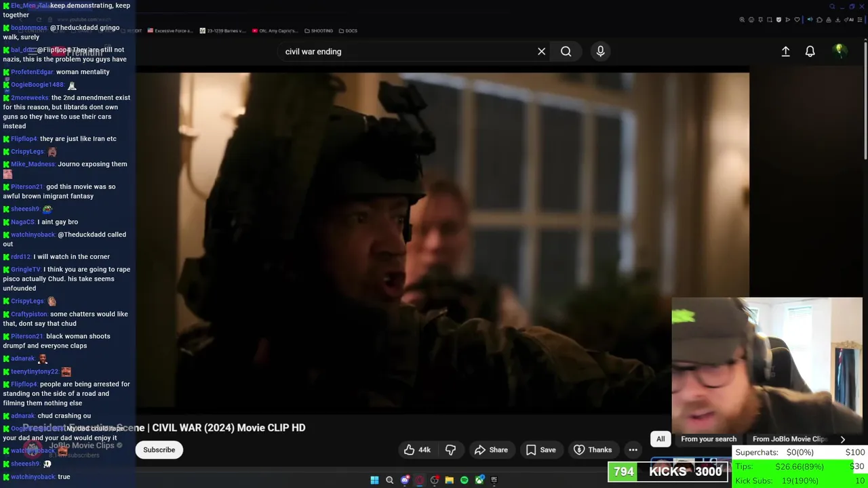Screen dimensions: 868x488
Task: Open the 'Ofc. Amy Caprio's' bookmark
Action: point(275,30)
